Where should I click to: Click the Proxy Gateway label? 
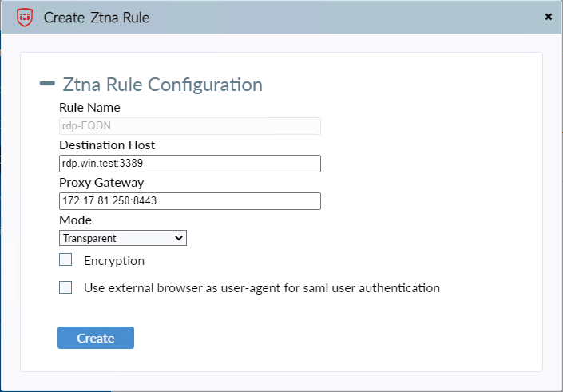pyautogui.click(x=101, y=183)
